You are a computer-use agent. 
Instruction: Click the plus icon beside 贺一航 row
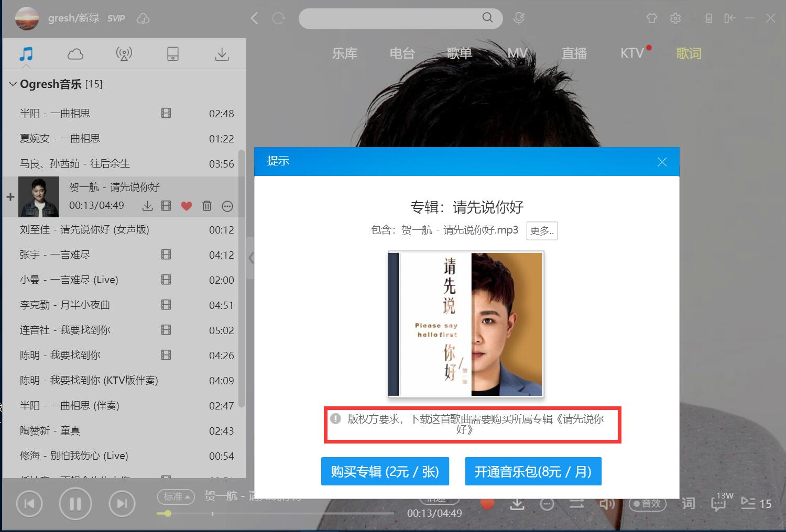(x=10, y=197)
